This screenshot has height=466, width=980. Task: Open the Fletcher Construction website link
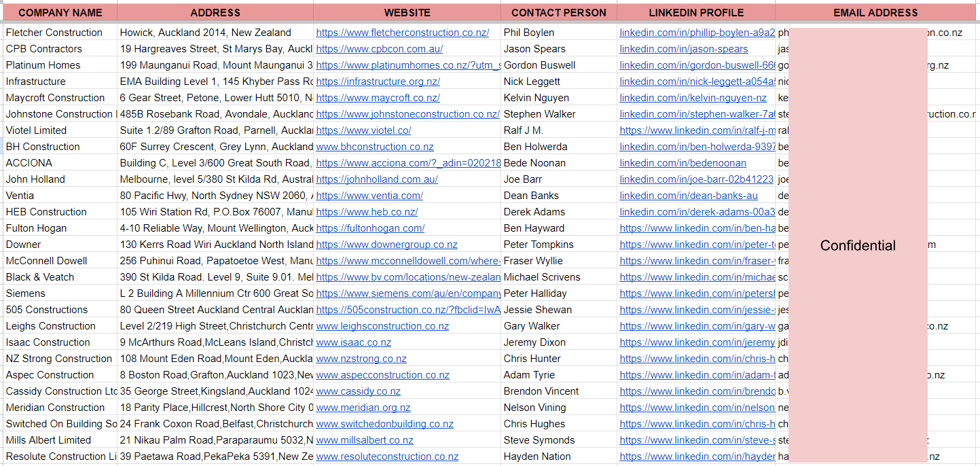point(402,33)
